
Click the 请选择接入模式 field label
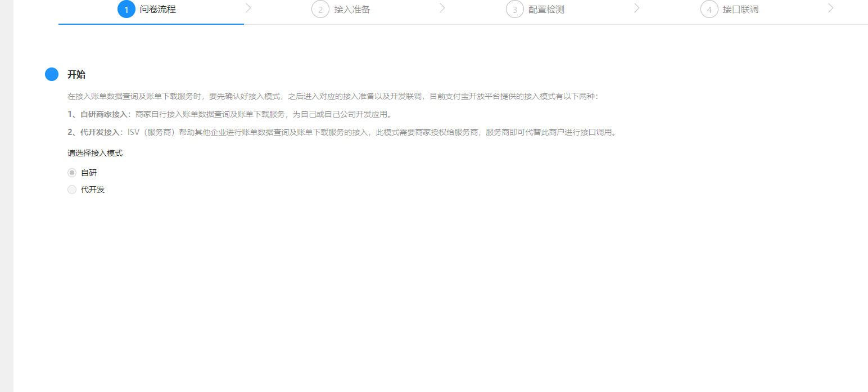coord(95,153)
